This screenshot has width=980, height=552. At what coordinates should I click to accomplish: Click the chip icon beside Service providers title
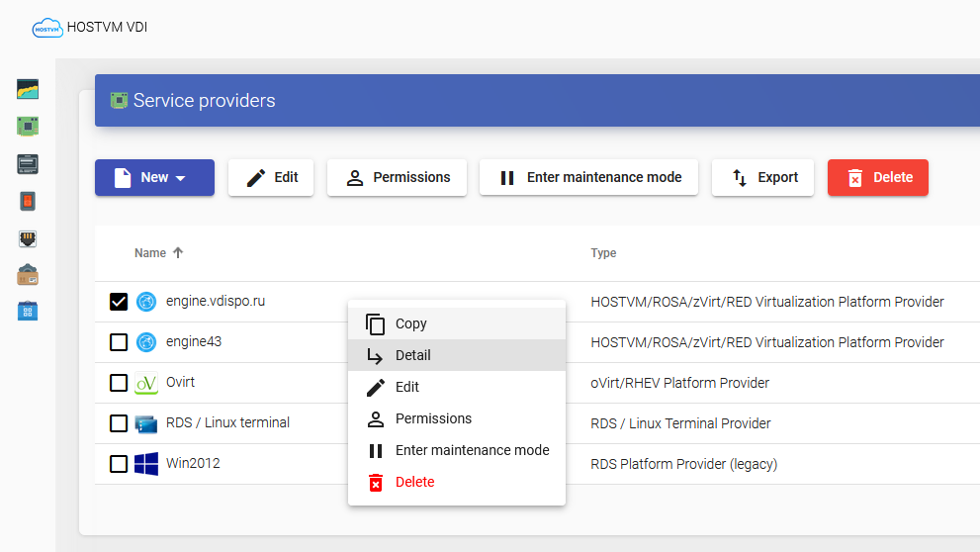[119, 101]
